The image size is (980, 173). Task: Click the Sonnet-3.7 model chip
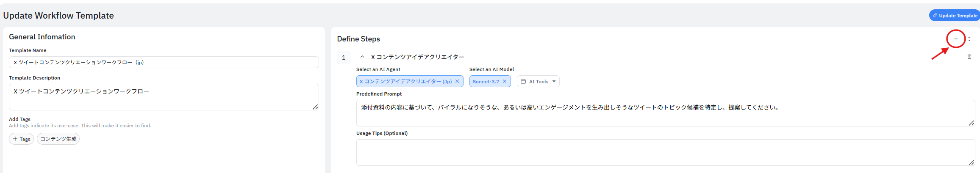(486, 81)
